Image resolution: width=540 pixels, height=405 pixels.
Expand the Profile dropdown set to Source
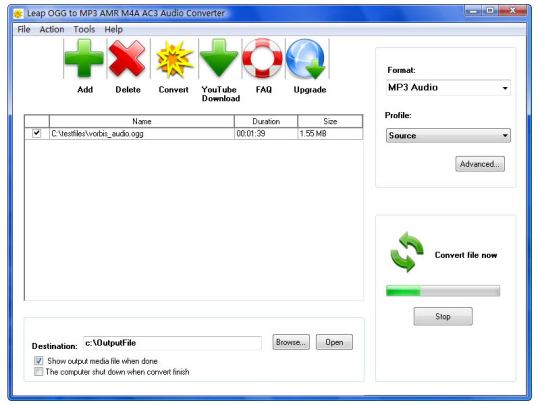448,135
